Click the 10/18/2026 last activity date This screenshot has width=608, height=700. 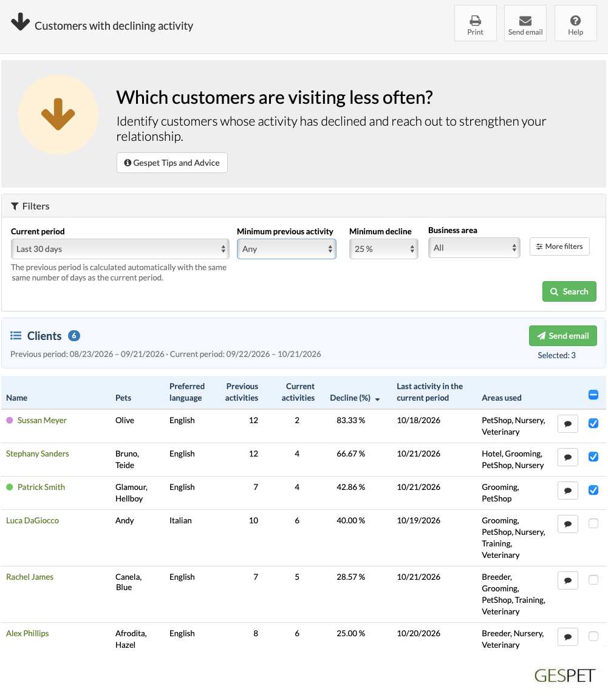(x=418, y=421)
